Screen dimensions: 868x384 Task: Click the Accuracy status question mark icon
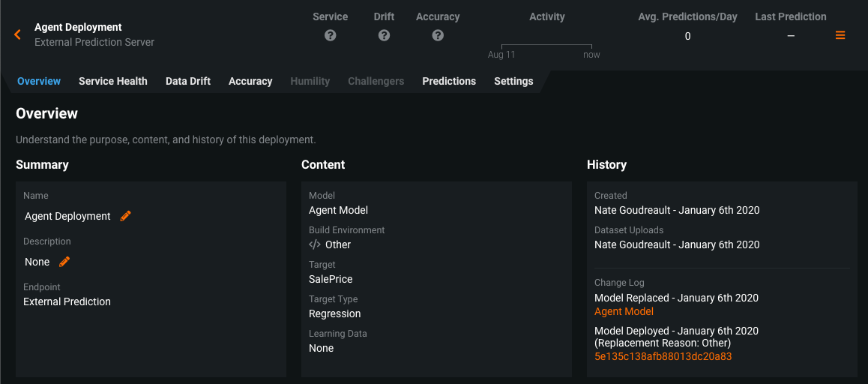click(x=438, y=35)
